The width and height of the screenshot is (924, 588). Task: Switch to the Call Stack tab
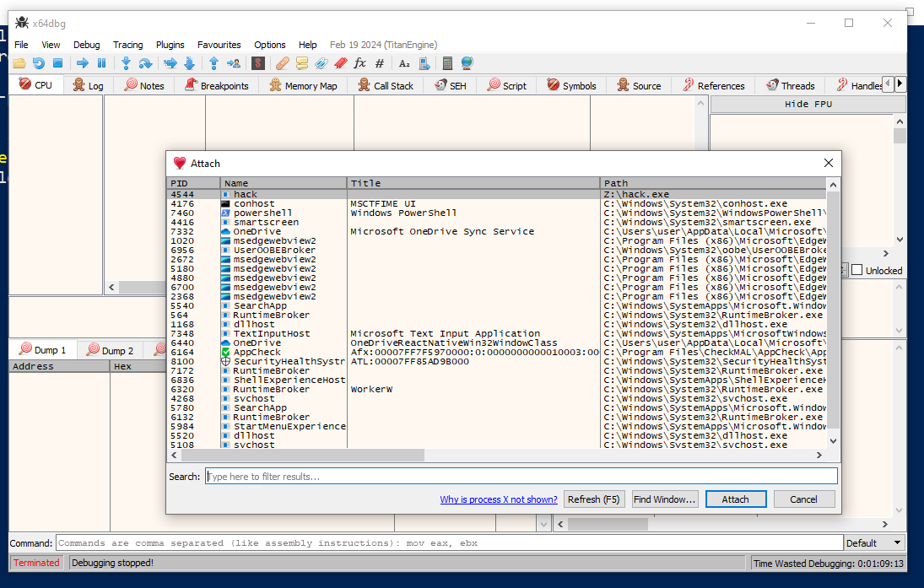[386, 85]
